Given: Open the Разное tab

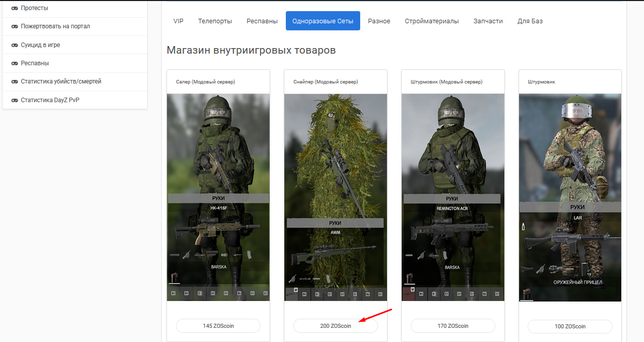Looking at the screenshot, I should click(x=379, y=21).
